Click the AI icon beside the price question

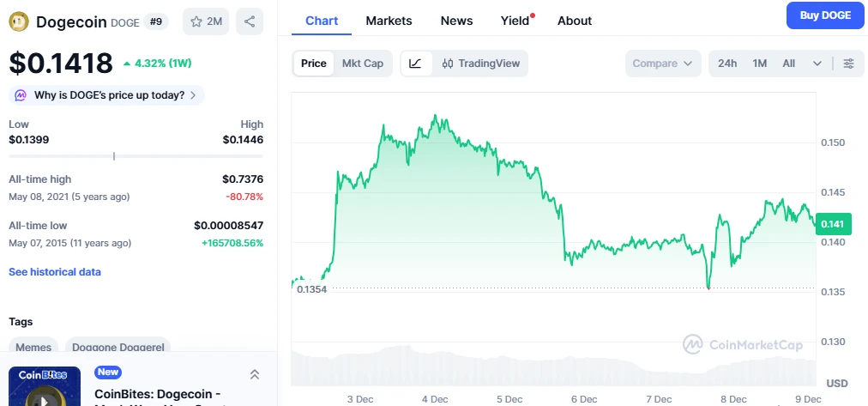(21, 95)
